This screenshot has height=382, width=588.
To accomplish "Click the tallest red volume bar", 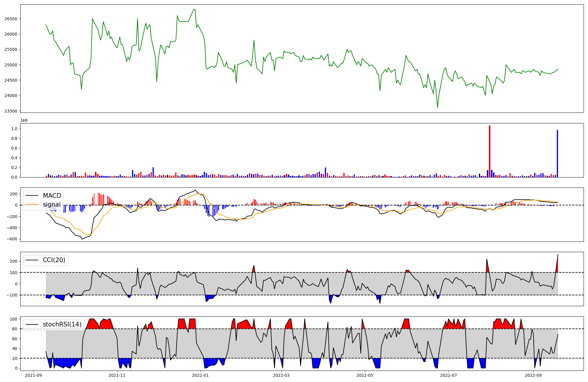I will (x=490, y=151).
